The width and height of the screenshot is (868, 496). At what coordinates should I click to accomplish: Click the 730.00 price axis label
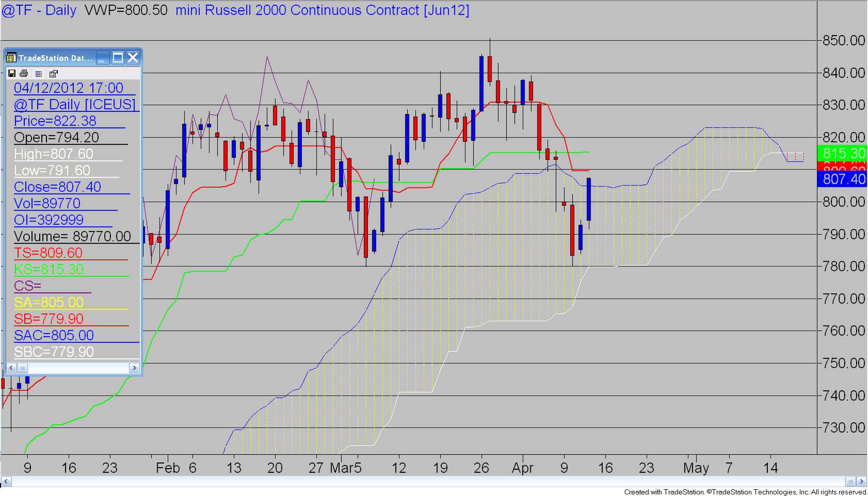point(844,428)
